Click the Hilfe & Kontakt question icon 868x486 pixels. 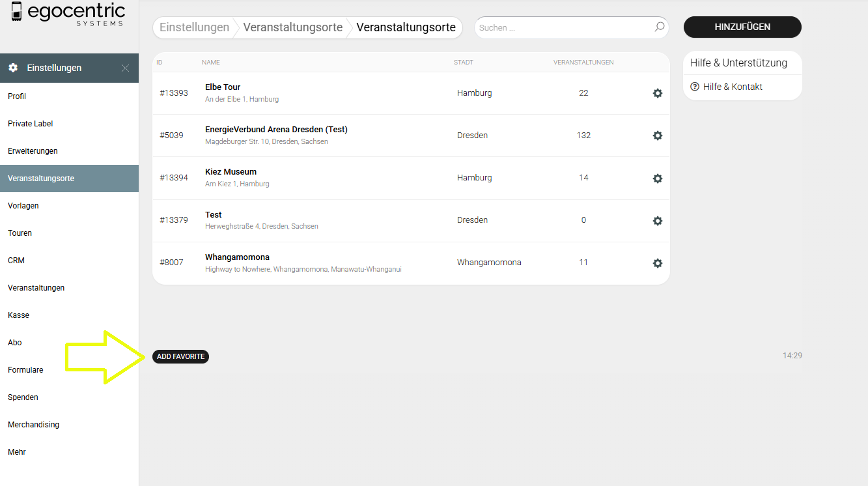[695, 87]
